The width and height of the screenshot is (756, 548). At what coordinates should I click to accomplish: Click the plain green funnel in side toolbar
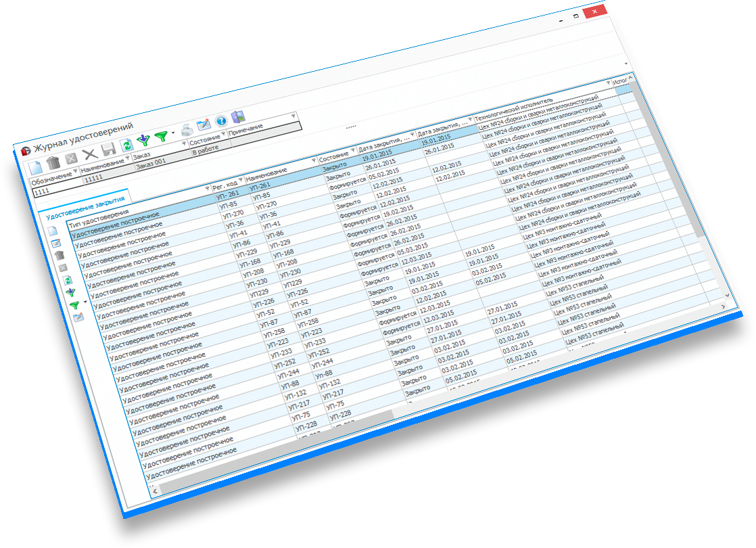(74, 305)
